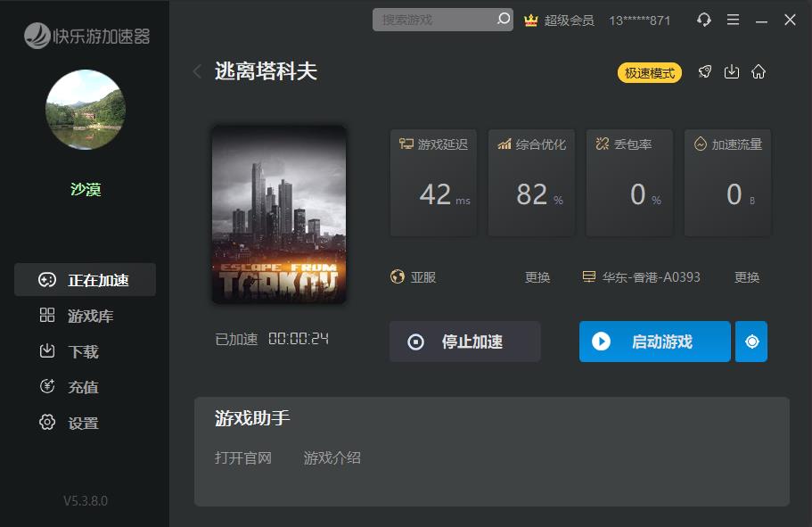Click the blue target button beside 启动游戏

pos(751,342)
